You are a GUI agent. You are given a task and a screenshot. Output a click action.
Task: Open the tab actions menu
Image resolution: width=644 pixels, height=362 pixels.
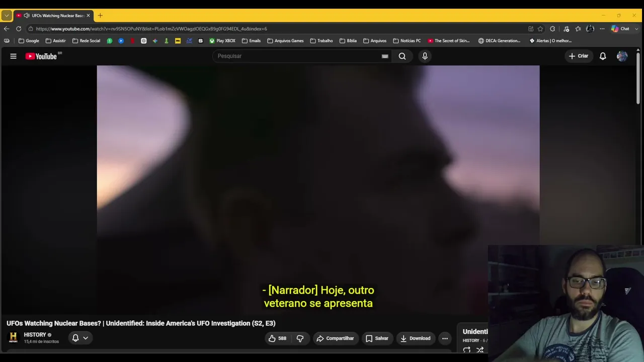7,16
